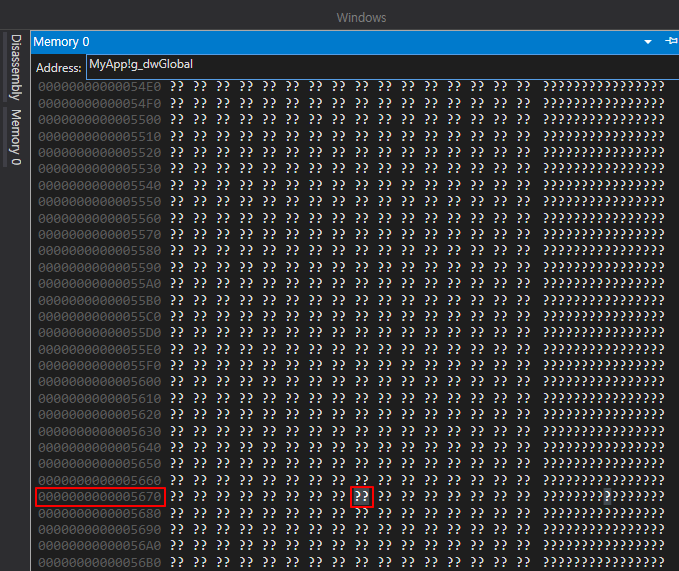Select address 0000000000005620

pyautogui.click(x=100, y=415)
